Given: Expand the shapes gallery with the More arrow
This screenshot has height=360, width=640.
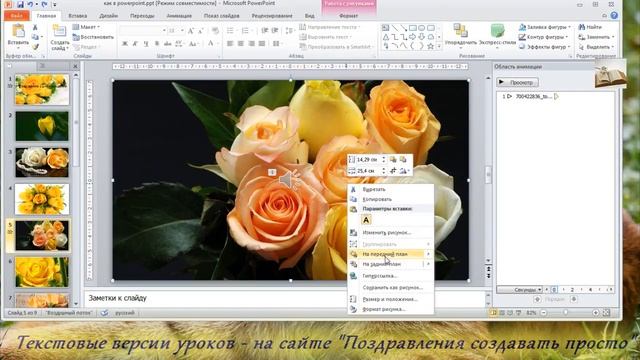Looking at the screenshot, I should 439,47.
